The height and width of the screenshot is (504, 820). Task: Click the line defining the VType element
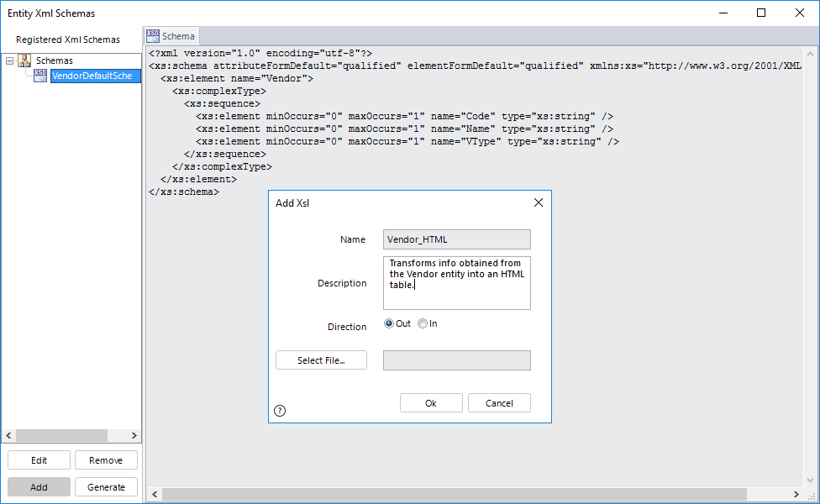pos(407,141)
